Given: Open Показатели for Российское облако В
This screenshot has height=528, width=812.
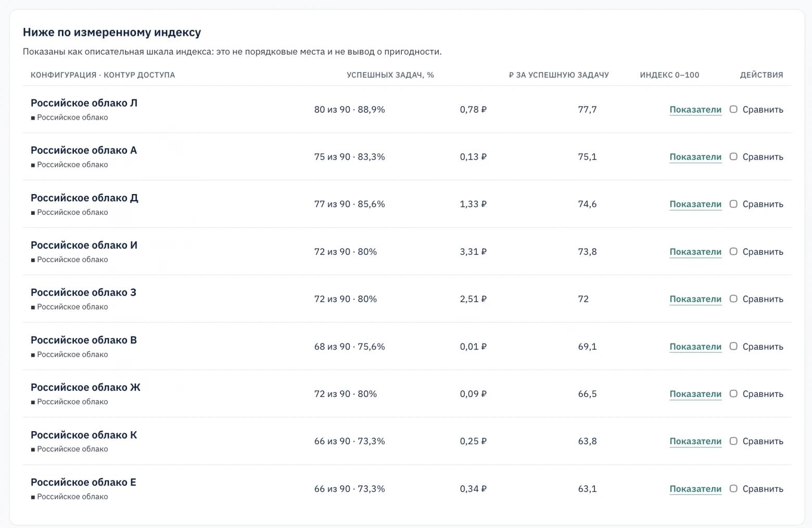Looking at the screenshot, I should [x=695, y=347].
